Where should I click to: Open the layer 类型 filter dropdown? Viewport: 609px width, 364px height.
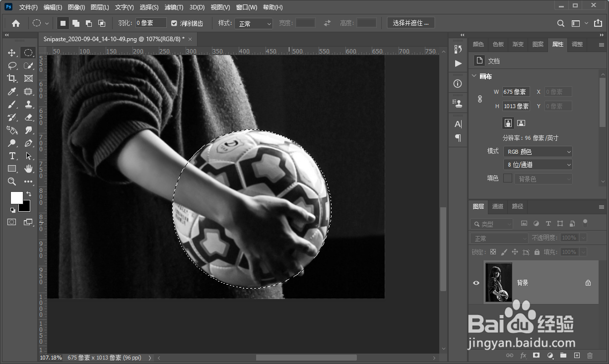[x=491, y=224]
